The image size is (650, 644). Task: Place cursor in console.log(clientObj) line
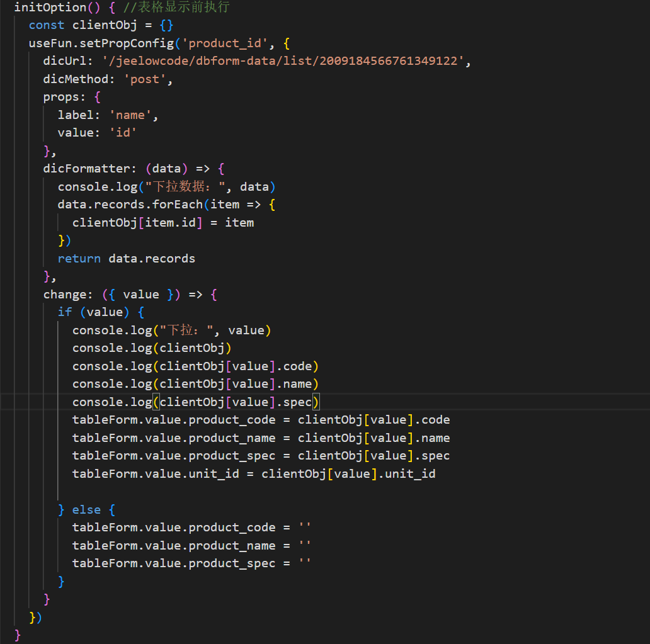[x=151, y=348]
